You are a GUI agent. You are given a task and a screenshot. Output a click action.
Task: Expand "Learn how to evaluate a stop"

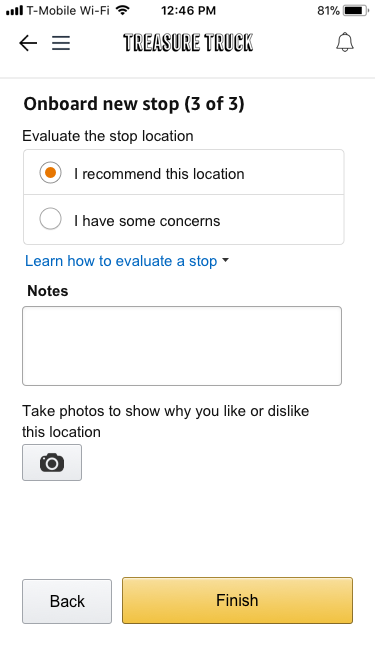click(x=121, y=261)
